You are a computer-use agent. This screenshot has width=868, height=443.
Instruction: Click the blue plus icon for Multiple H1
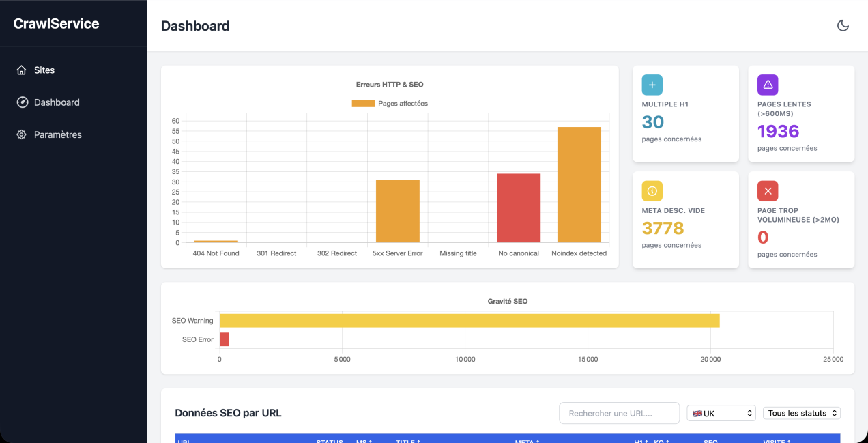click(x=652, y=85)
